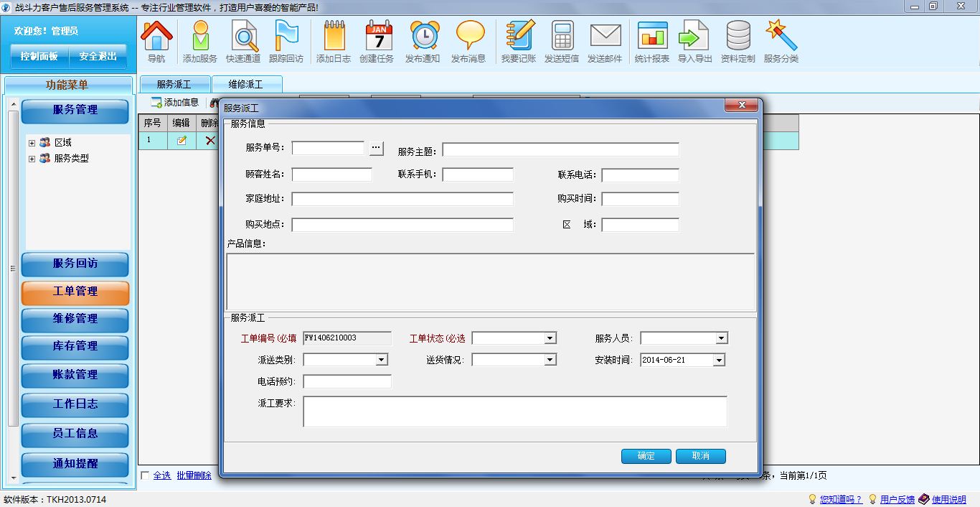Toggle the 全选 checkbox

[x=146, y=475]
